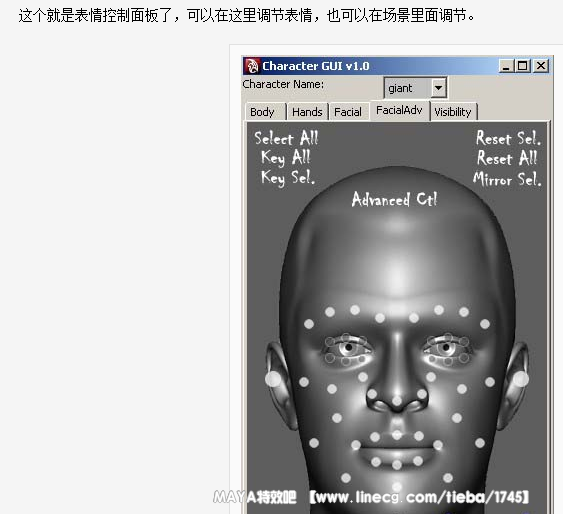Select the left eye pupil control

coord(348,347)
